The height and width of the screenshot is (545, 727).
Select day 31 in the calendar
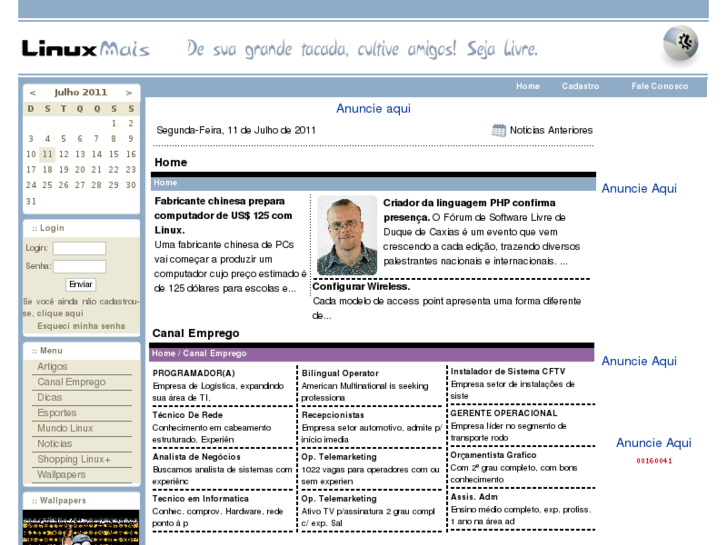pyautogui.click(x=31, y=201)
